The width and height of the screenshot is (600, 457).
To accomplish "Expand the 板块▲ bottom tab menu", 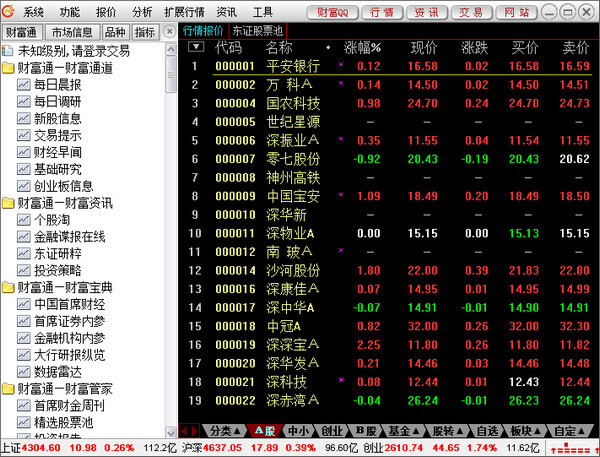I will [525, 431].
